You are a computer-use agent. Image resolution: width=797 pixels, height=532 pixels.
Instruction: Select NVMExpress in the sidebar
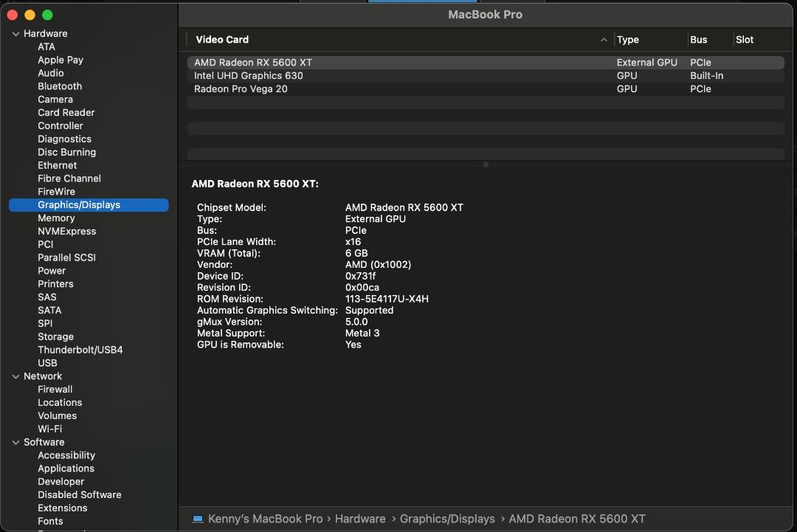[67, 232]
